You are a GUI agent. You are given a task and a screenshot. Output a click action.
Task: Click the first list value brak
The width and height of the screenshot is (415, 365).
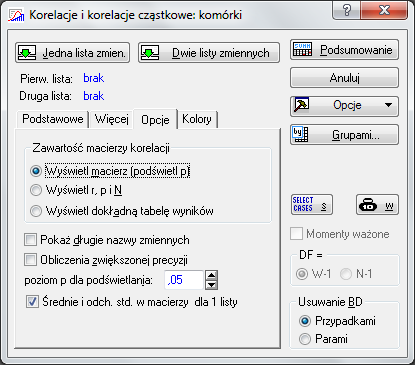(x=94, y=78)
